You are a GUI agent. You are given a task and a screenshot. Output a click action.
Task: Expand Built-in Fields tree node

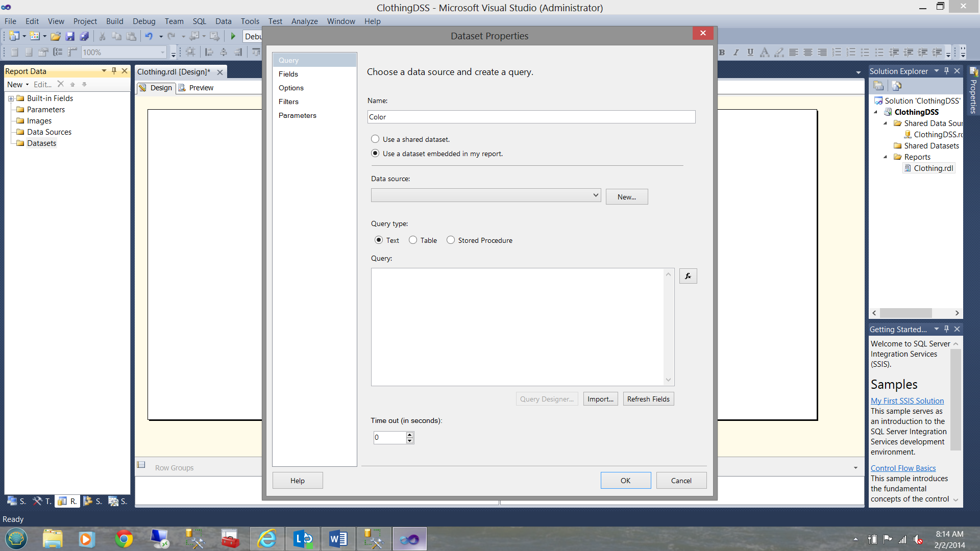[11, 98]
